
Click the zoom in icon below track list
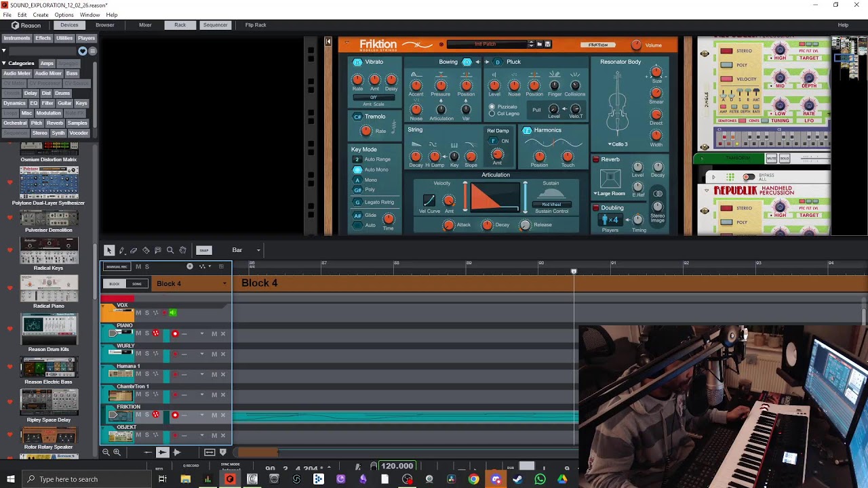pyautogui.click(x=117, y=452)
